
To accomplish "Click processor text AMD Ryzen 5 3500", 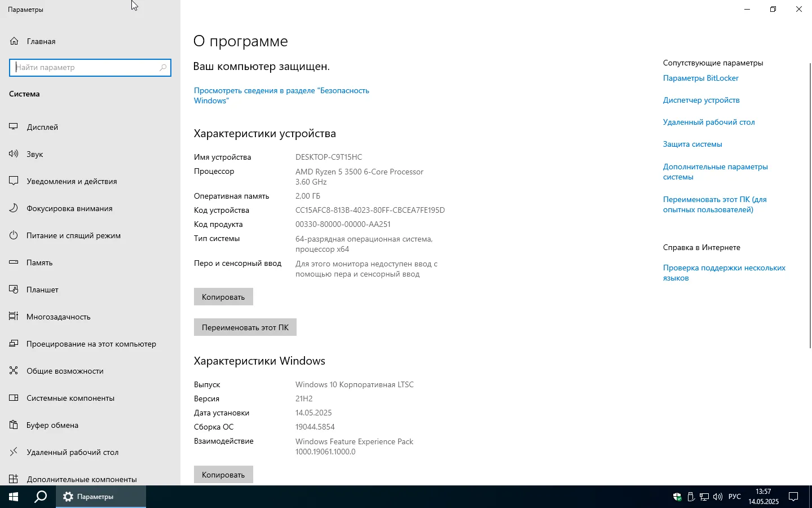I will 359,177.
